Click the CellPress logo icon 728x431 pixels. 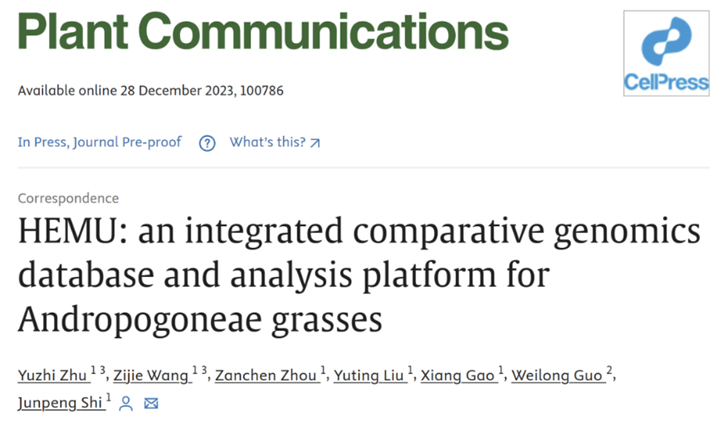[x=665, y=55]
